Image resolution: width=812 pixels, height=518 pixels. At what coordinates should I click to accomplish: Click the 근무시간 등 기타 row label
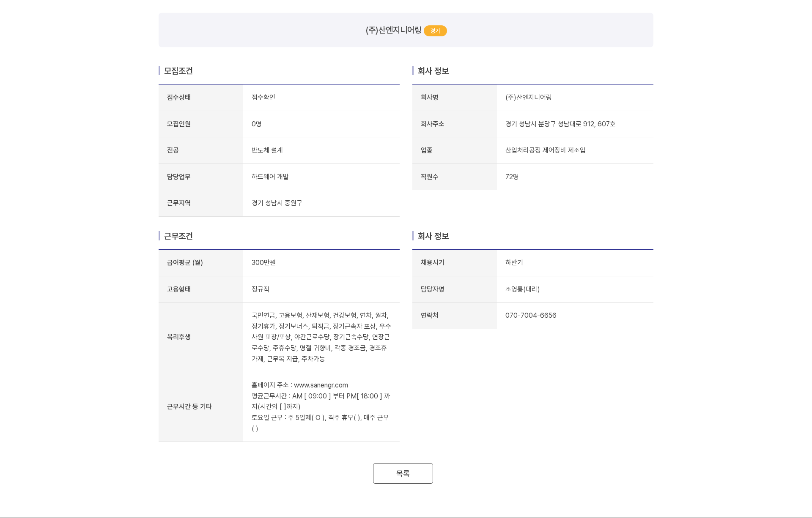click(x=189, y=406)
